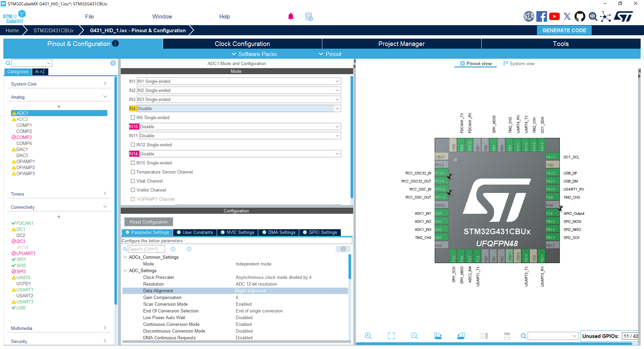Zoom in on the pinout view
The height and width of the screenshot is (349, 644).
(368, 336)
